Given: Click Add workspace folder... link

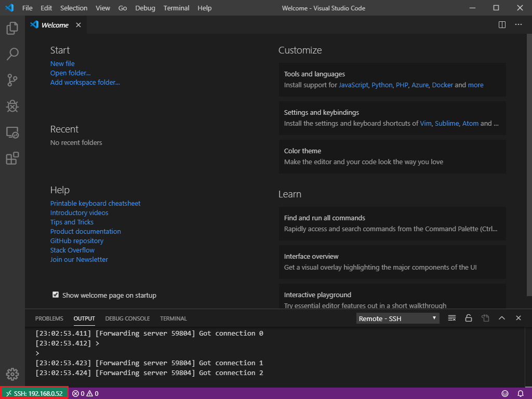Looking at the screenshot, I should click(85, 82).
